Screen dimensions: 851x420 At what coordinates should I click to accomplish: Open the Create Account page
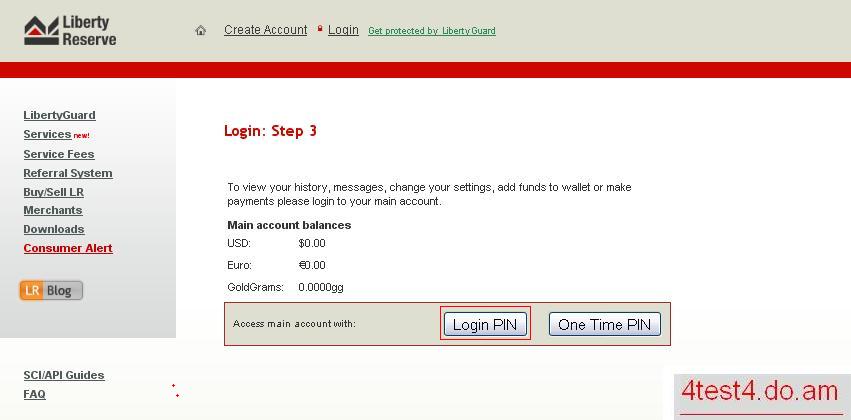click(265, 30)
